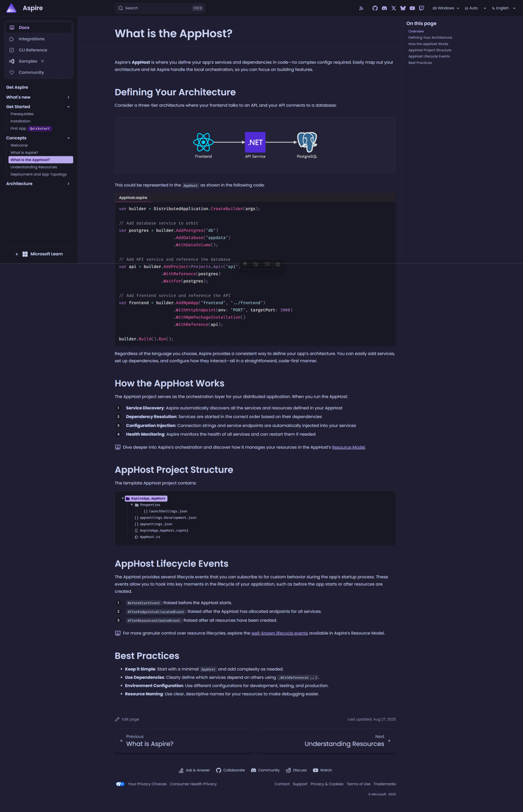Screen dimensions: 523x812
Task: Open the RSS feed icon
Action: 361,8
